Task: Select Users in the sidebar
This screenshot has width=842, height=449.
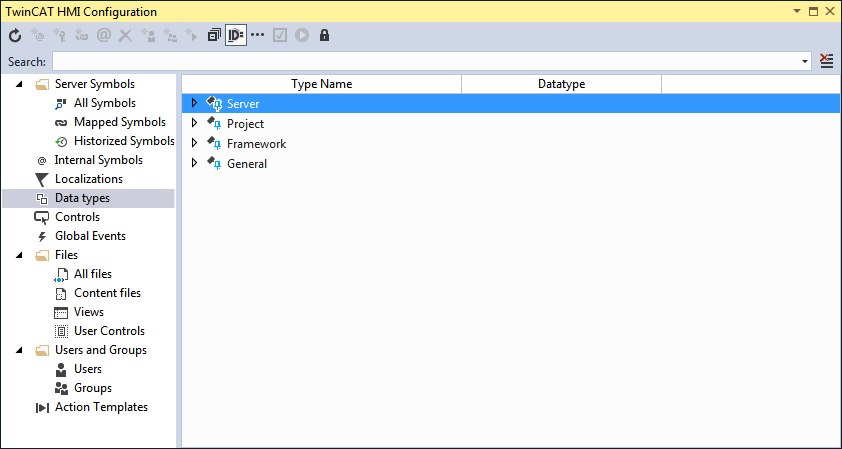Action: (88, 369)
